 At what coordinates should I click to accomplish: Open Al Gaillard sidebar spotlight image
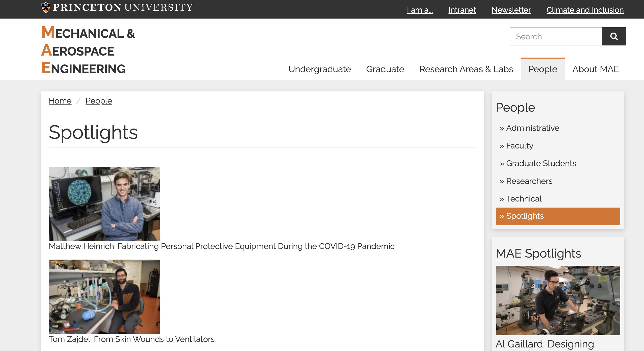(558, 300)
